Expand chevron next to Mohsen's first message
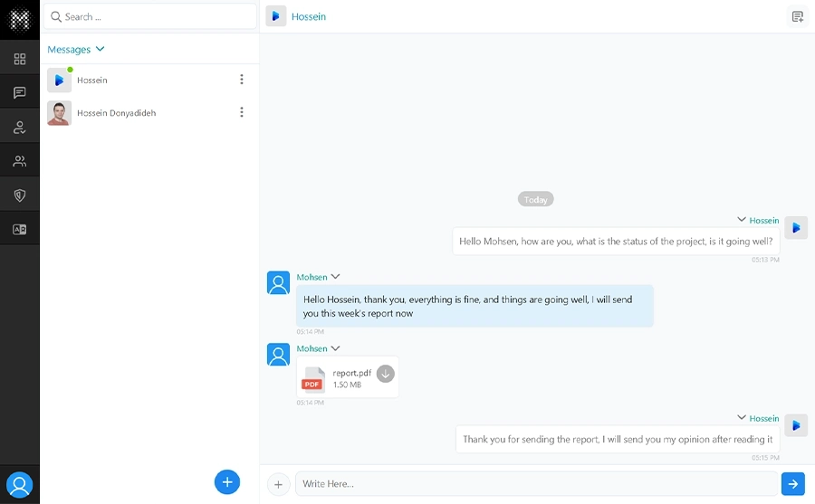This screenshot has height=504, width=815. (x=335, y=277)
